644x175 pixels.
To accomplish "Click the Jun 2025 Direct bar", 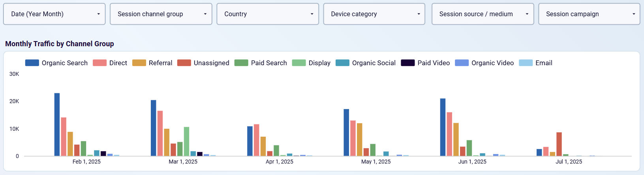I will (449, 134).
